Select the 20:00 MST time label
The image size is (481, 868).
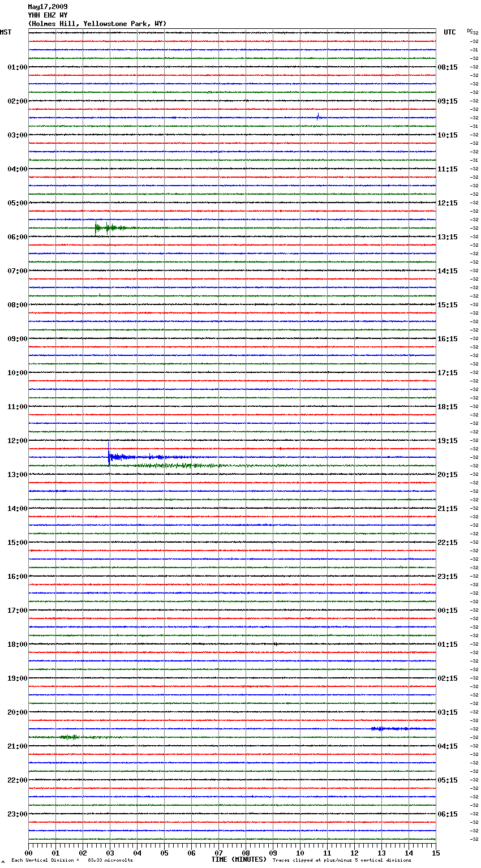click(x=18, y=712)
